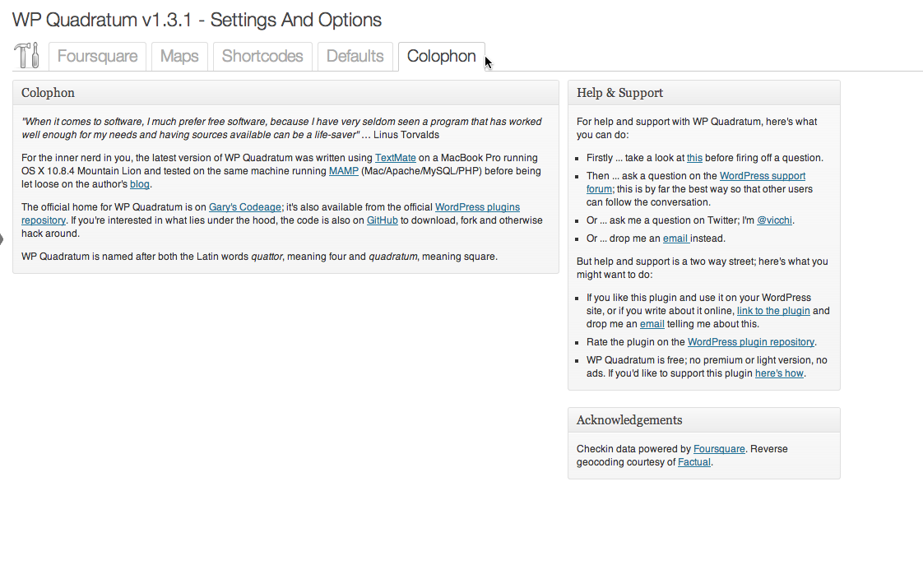923x588 pixels.
Task: Click the 'here's how' support link
Action: tap(779, 373)
